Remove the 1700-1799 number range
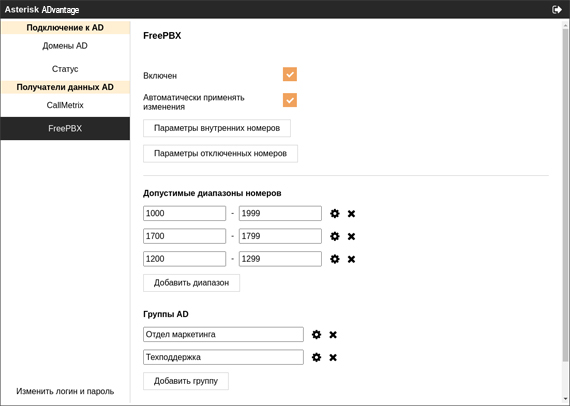Screen dimensions: 570x406 [x=351, y=237]
